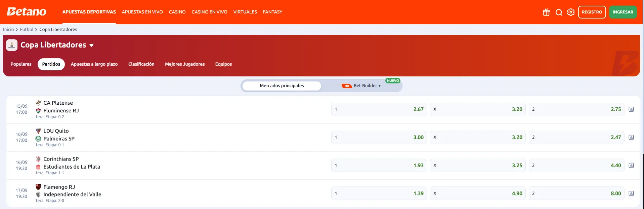Image resolution: width=644 pixels, height=209 pixels.
Task: Go to Casino section
Action: 177,12
